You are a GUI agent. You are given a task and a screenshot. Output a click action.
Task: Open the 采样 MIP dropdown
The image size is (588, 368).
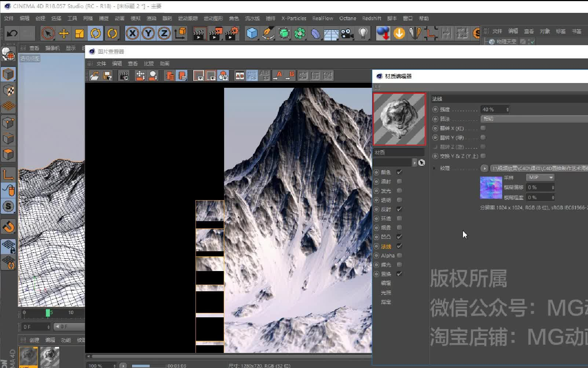point(540,177)
